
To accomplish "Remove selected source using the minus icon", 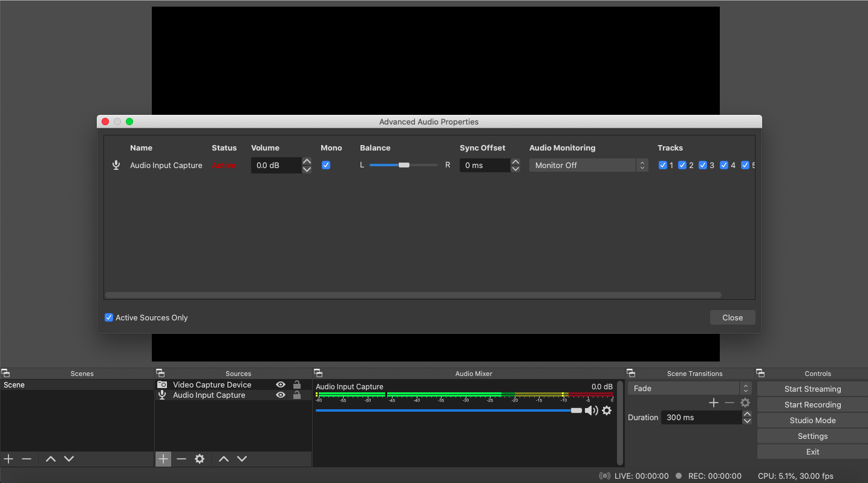I will coord(181,459).
